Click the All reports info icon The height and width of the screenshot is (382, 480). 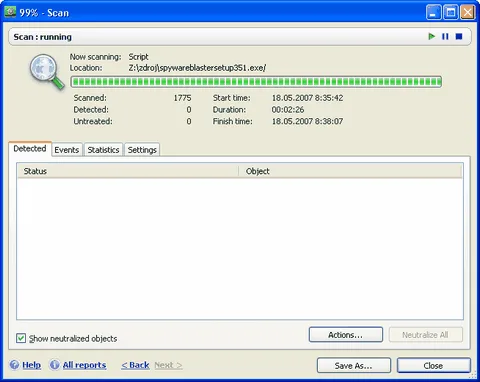coord(54,365)
